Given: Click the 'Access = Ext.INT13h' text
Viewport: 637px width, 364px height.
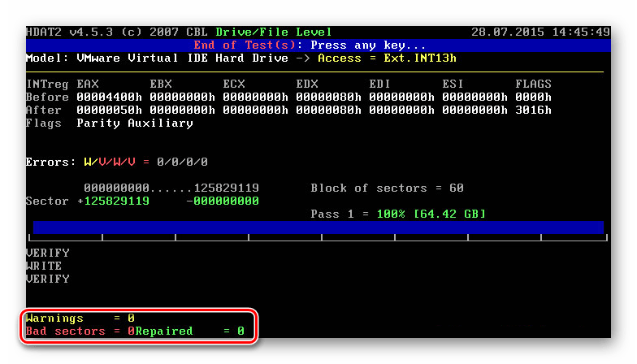Looking at the screenshot, I should 387,58.
